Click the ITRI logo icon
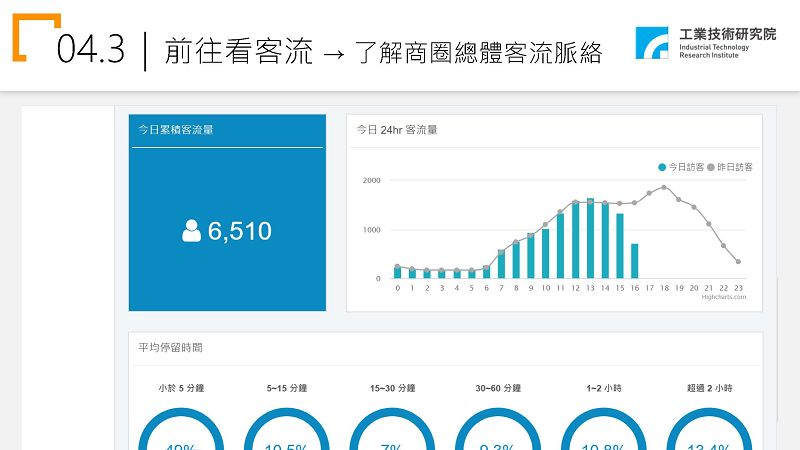 click(652, 43)
